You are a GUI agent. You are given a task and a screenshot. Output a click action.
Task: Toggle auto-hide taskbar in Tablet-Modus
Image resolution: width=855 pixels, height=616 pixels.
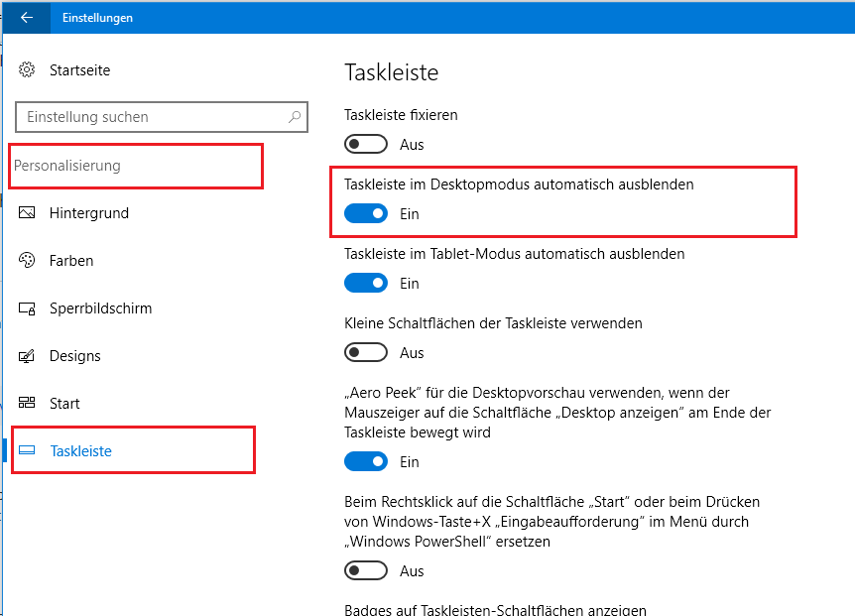tap(366, 283)
